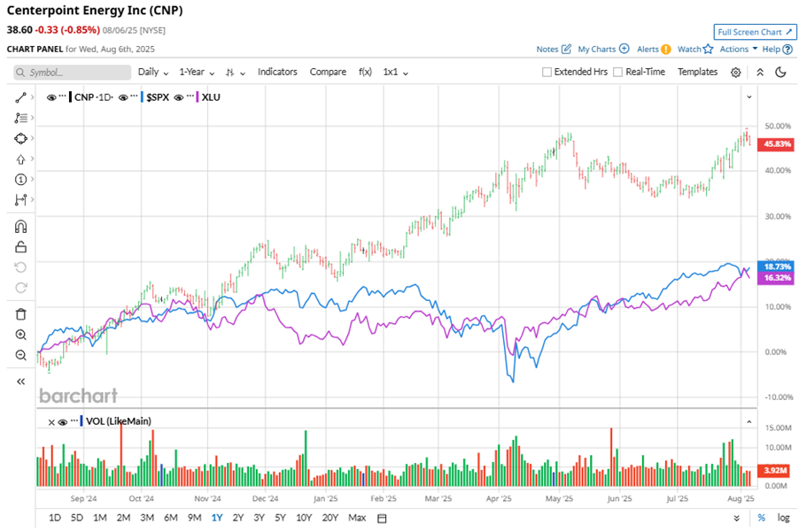
Task: Expand the bottom toolbar double chevron
Action: [x=737, y=518]
